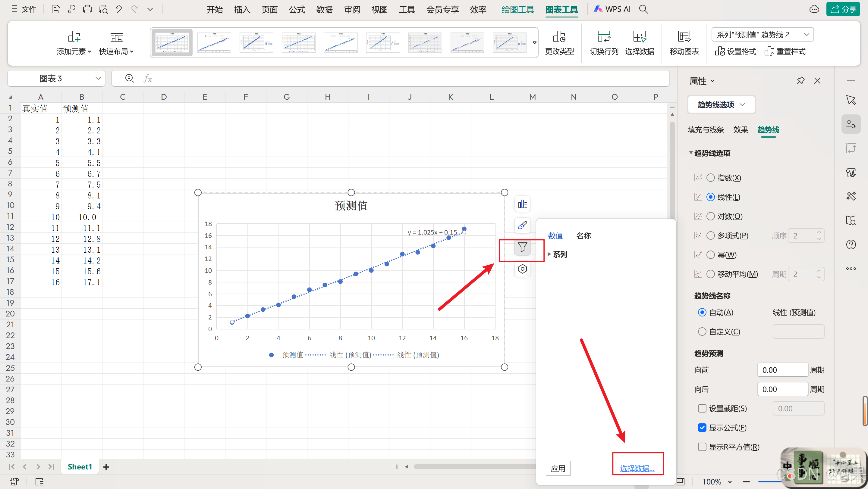Image resolution: width=868 pixels, height=489 pixels.
Task: Click the help question mark in sidebar
Action: click(x=851, y=245)
